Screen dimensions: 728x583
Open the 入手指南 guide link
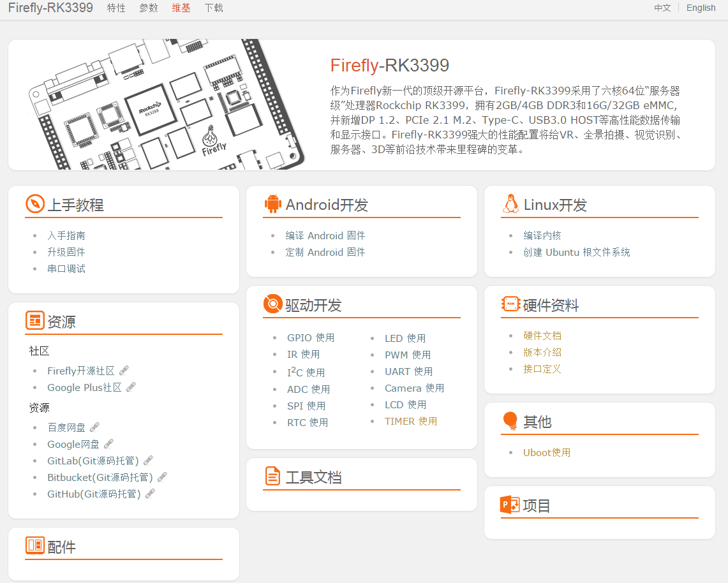pos(66,235)
